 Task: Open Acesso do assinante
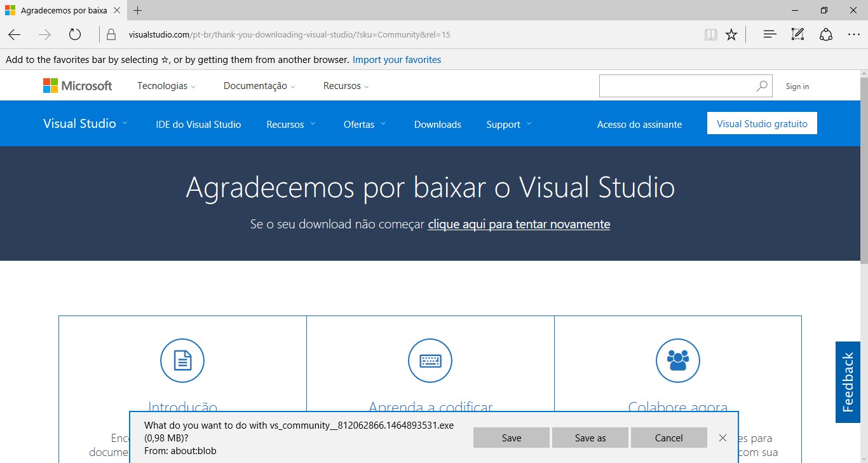[639, 125]
